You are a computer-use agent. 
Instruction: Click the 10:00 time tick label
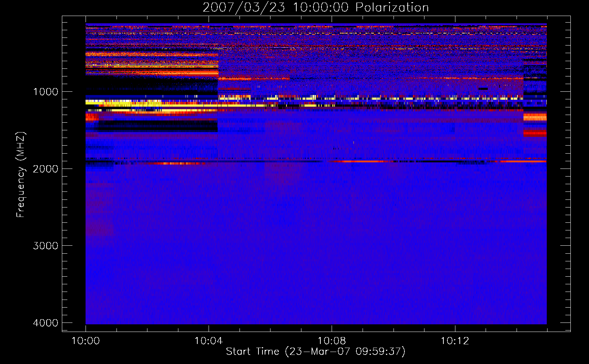pos(86,341)
